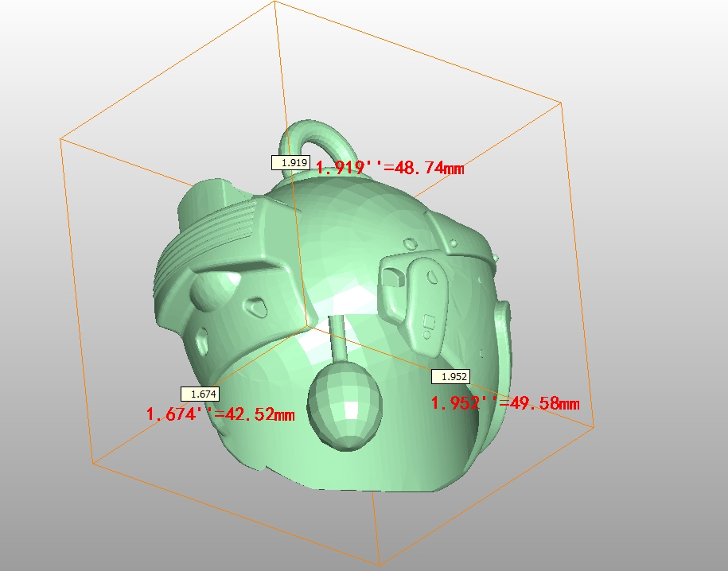Image resolution: width=728 pixels, height=571 pixels.
Task: Click the small square button on earpiece panel
Action: (430, 322)
